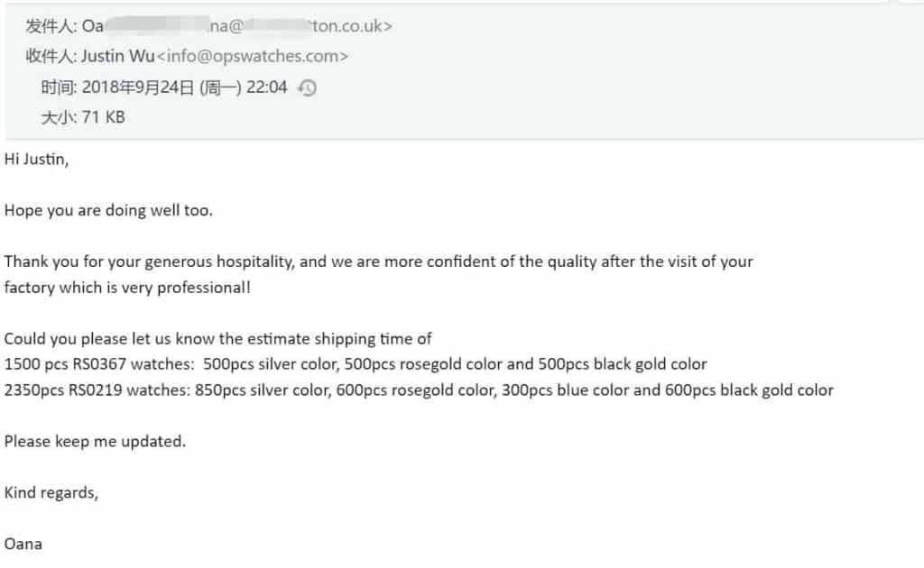Click the 时间 time label
Screen dimensions: 924x568
coord(59,87)
